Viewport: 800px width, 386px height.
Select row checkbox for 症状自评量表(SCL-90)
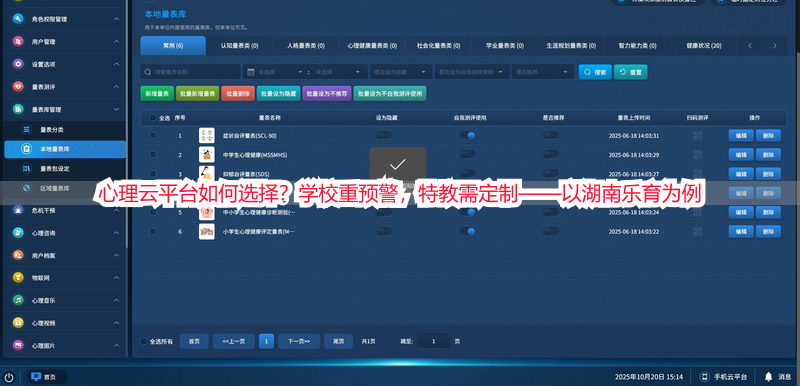(153, 136)
